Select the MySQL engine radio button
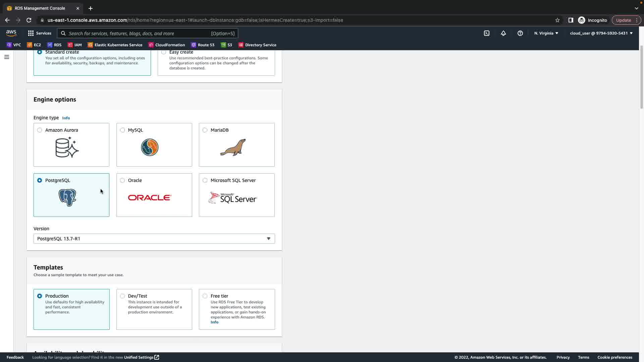644x362 pixels. (122, 130)
